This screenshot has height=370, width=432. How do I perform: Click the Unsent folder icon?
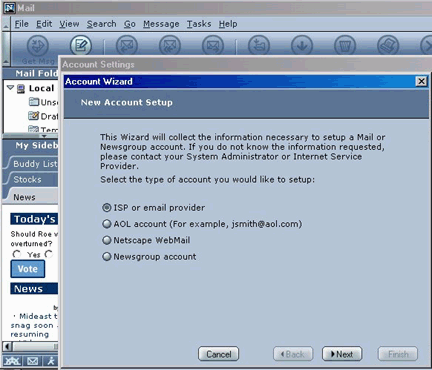[x=34, y=102]
